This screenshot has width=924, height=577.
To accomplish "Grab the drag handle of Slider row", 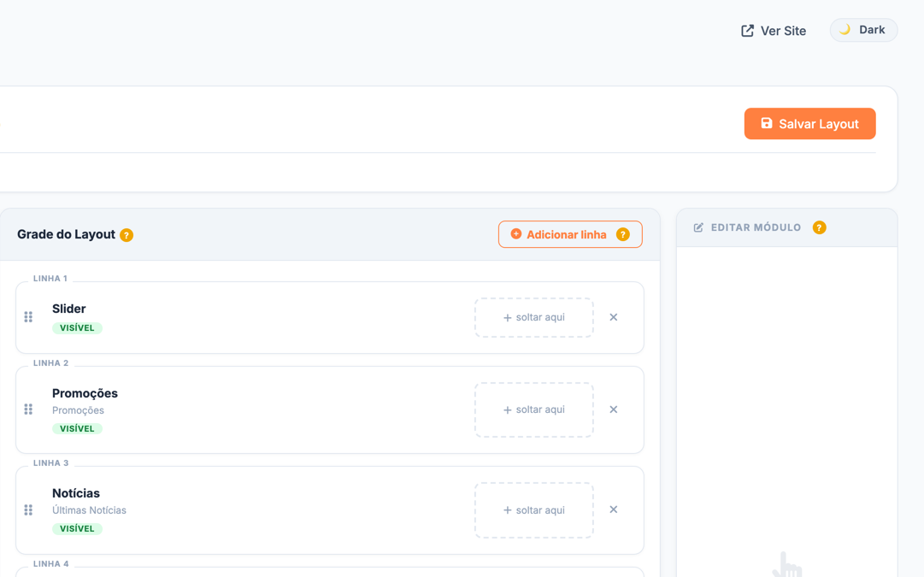I will (28, 317).
